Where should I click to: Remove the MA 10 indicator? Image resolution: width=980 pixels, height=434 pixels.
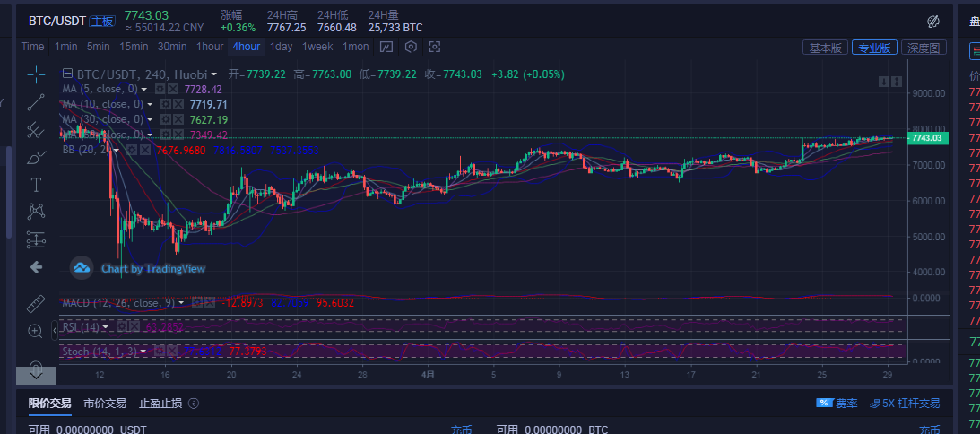click(x=178, y=104)
